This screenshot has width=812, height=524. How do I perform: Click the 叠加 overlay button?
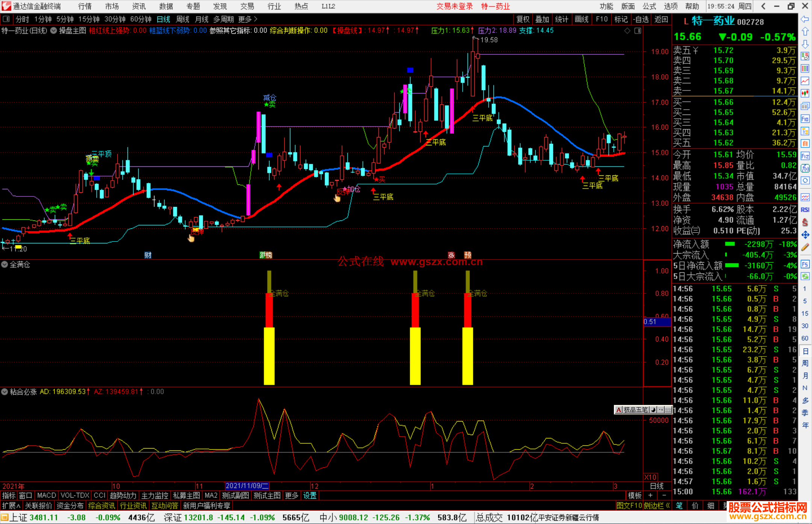(542, 19)
